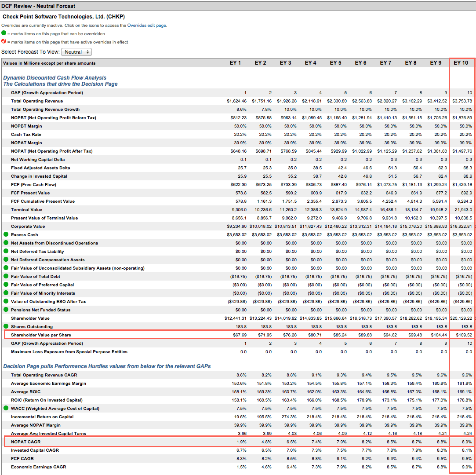This screenshot has width=476, height=475.
Task: Open override icon for Net Deferred Compensation Assets
Action: click(x=6, y=259)
